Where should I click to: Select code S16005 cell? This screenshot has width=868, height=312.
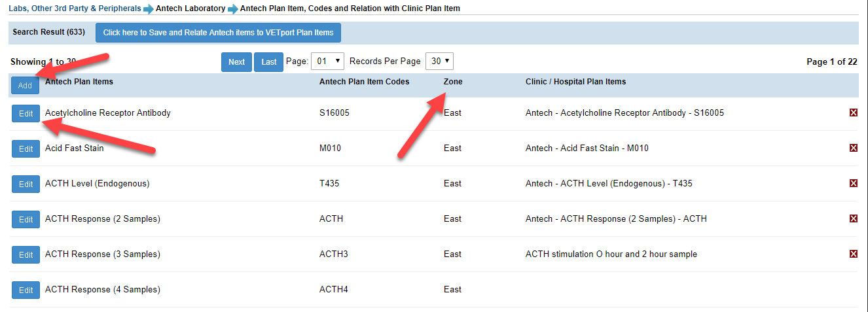335,113
